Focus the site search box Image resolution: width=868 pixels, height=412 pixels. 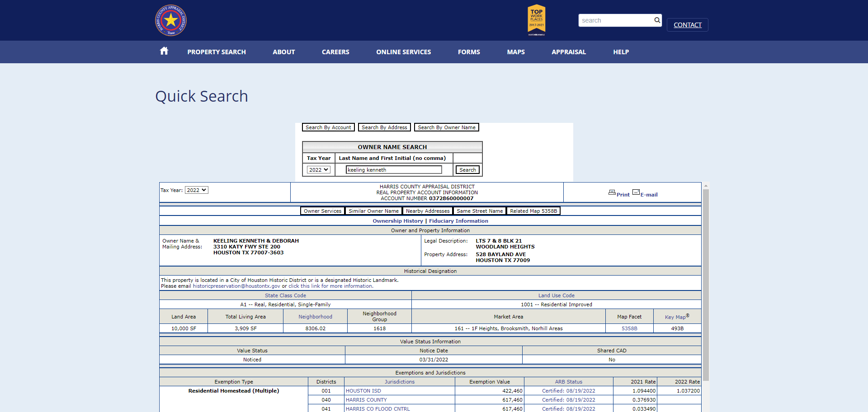[x=616, y=20]
